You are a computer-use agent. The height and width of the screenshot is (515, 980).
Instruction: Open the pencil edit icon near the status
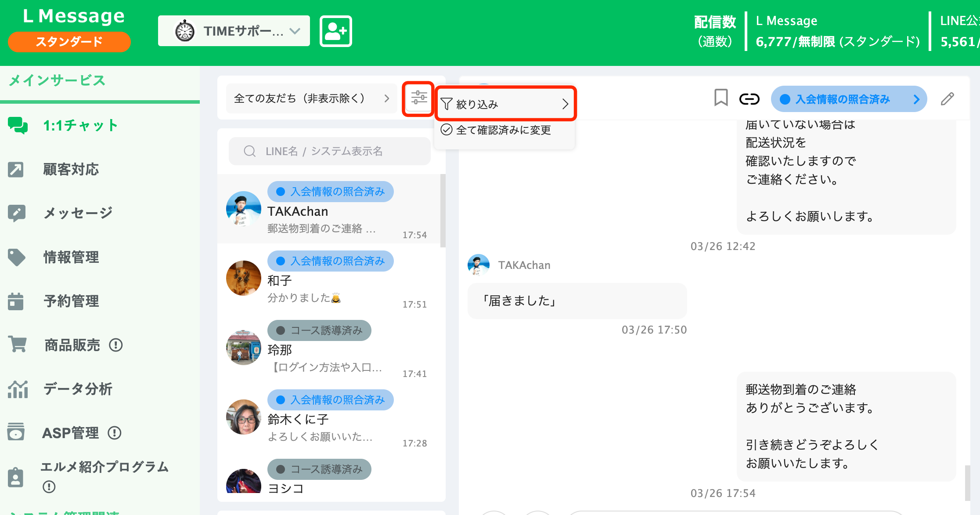948,99
